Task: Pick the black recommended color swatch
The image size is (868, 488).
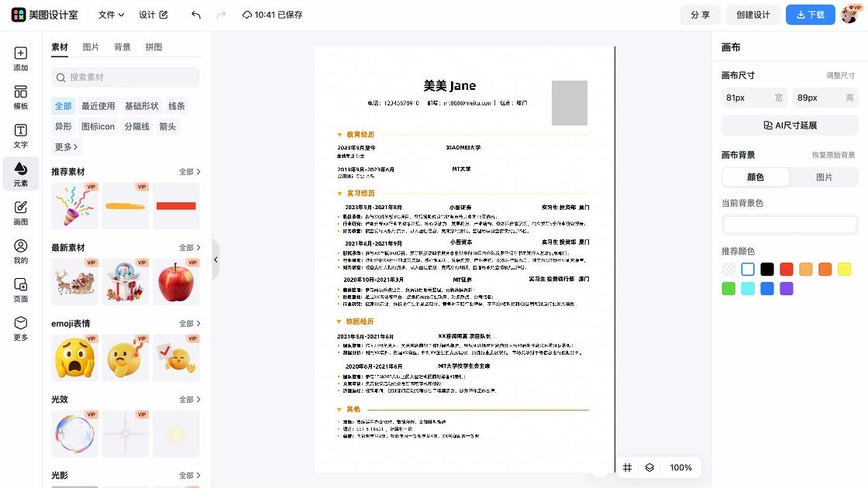Action: pyautogui.click(x=767, y=270)
